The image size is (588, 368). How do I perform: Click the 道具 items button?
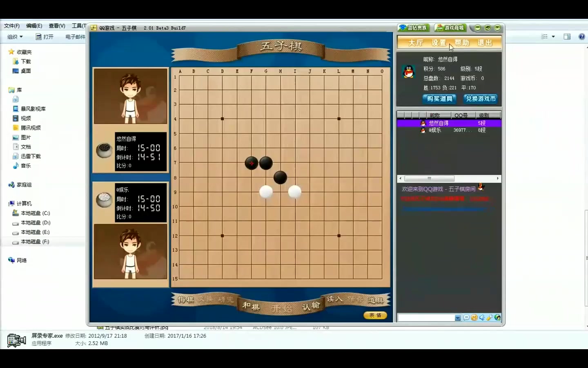(376, 300)
